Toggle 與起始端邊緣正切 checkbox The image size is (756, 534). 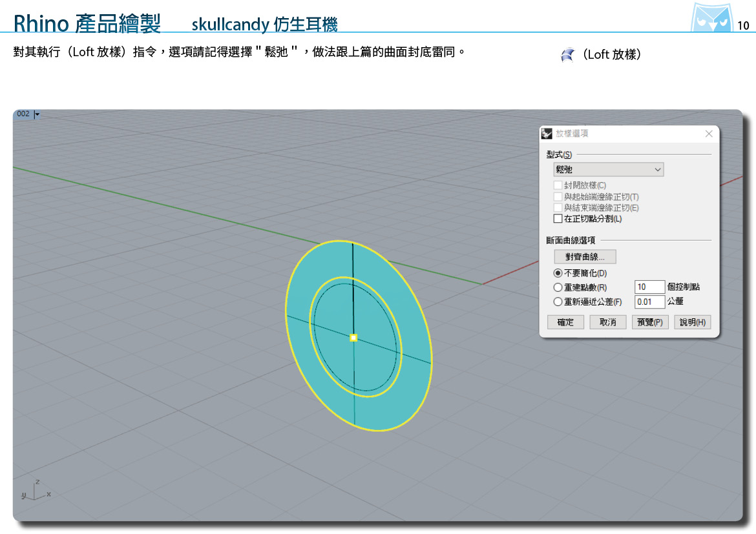(558, 197)
